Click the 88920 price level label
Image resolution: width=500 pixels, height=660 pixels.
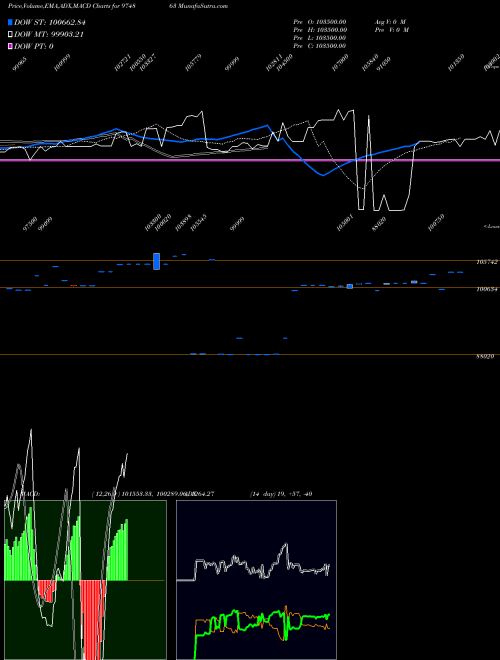[x=485, y=356]
